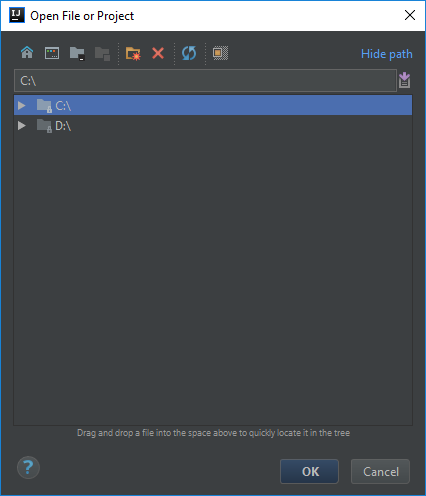Image resolution: width=426 pixels, height=496 pixels.
Task: Click the IntelliJ logo in title bar
Action: pos(17,15)
